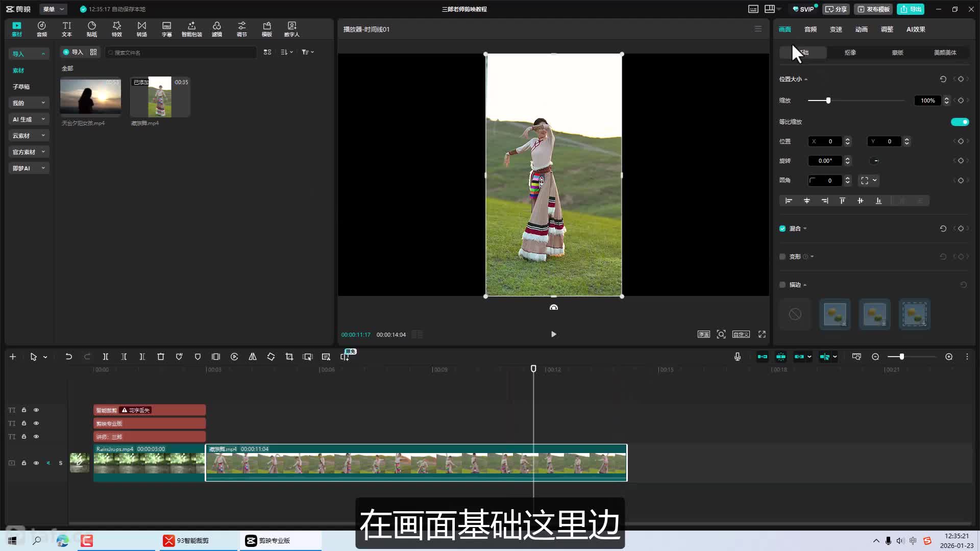Click the undo arrow
The image size is (980, 551).
pos(68,357)
